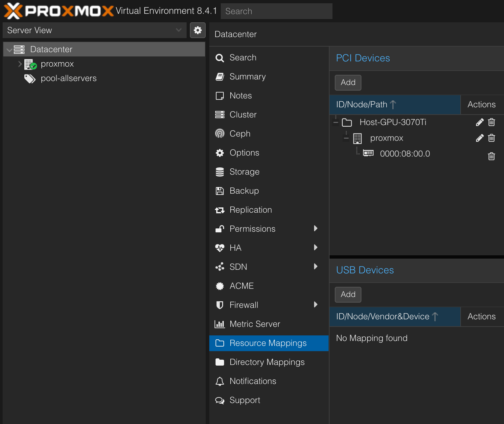Delete the proxmox node mapping entry
This screenshot has width=504, height=424.
pos(492,138)
